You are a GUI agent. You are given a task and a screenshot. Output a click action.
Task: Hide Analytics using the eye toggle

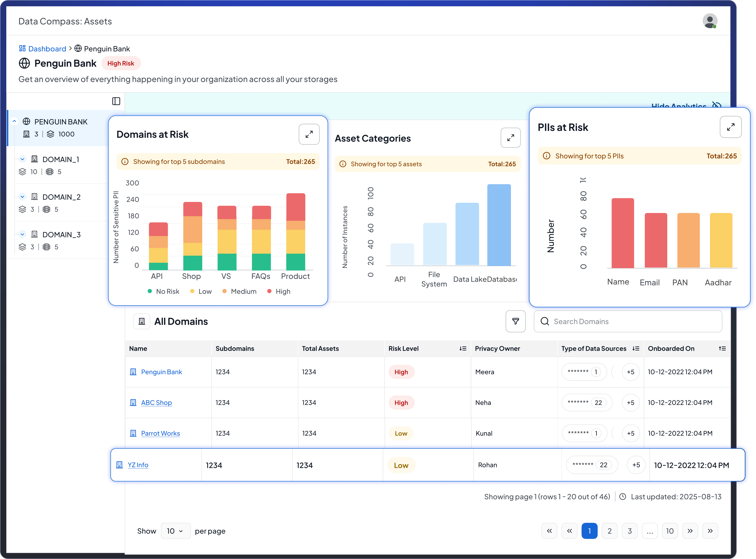[x=716, y=105]
